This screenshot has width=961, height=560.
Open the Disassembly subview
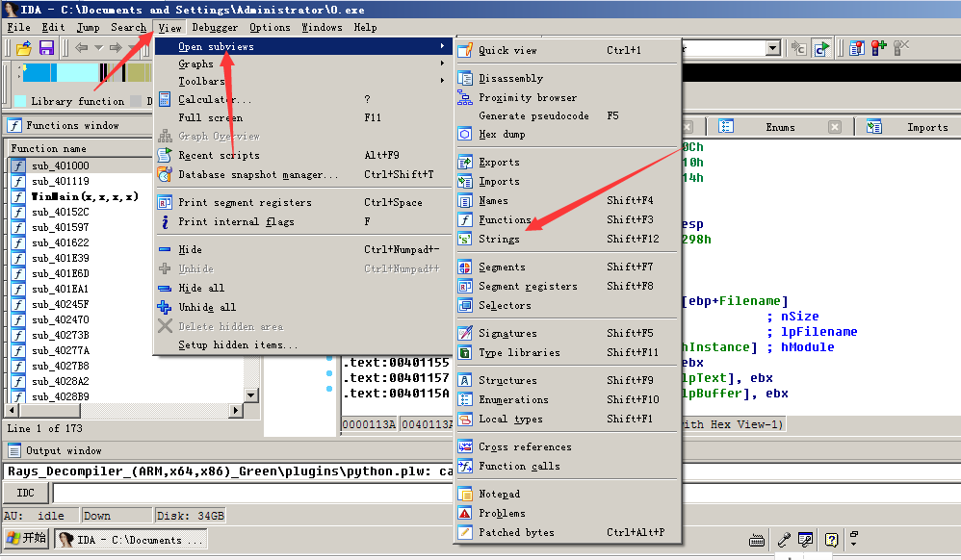pos(567,79)
